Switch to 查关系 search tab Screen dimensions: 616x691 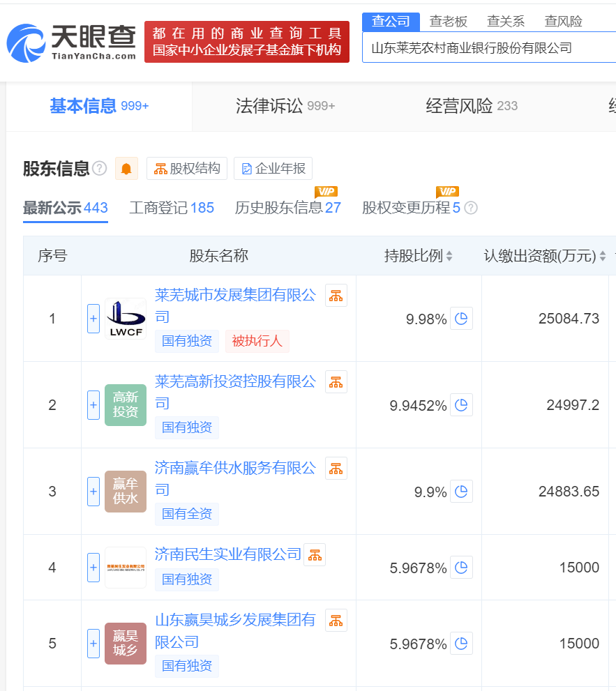[506, 22]
